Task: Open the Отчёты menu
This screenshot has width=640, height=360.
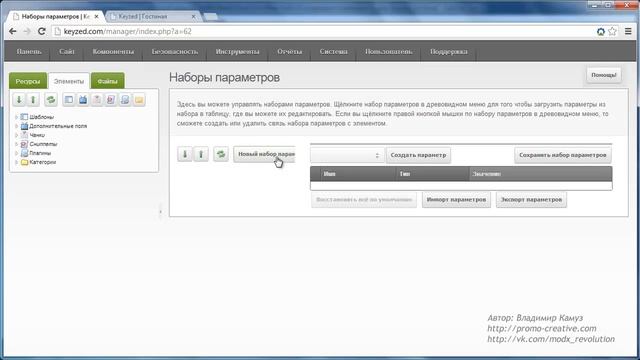Action: (x=289, y=51)
